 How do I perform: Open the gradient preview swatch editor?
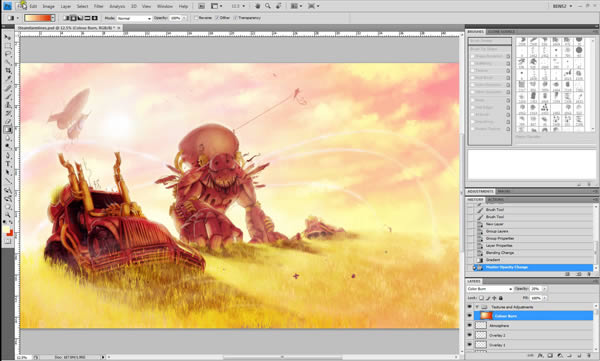tap(38, 18)
